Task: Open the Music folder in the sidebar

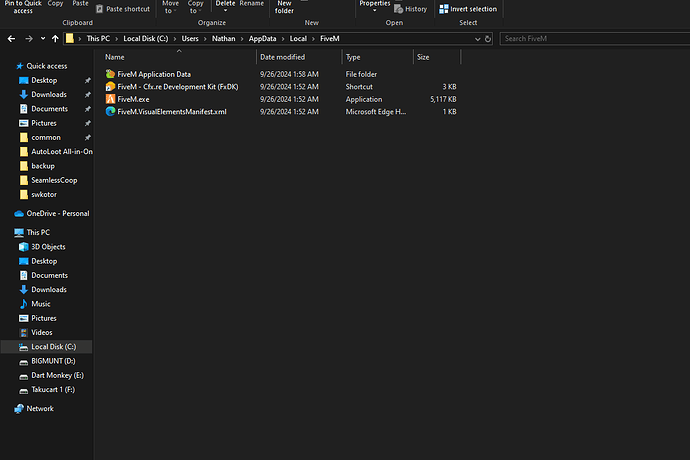Action: 41,303
